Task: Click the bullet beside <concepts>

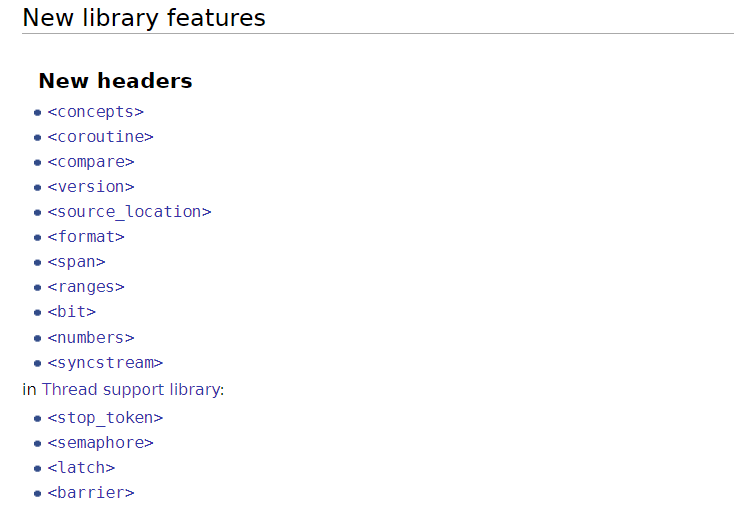Action: click(37, 112)
